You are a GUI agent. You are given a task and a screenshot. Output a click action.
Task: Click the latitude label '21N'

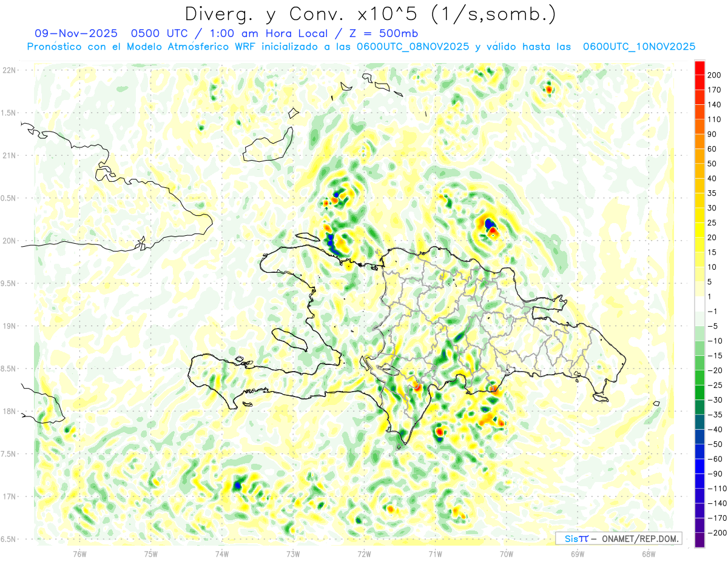click(x=9, y=156)
